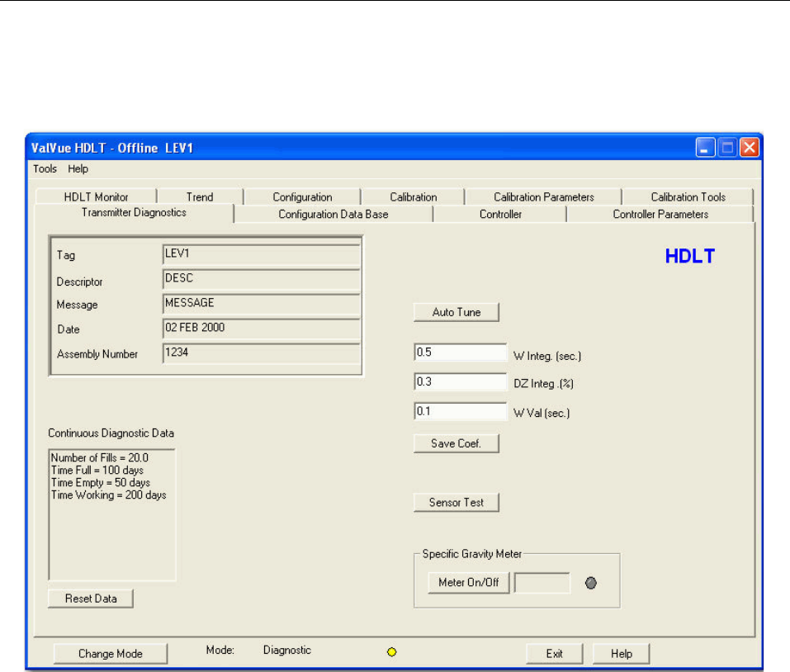This screenshot has width=790, height=672.
Task: Select the Calibration Parameters tab
Action: point(544,196)
